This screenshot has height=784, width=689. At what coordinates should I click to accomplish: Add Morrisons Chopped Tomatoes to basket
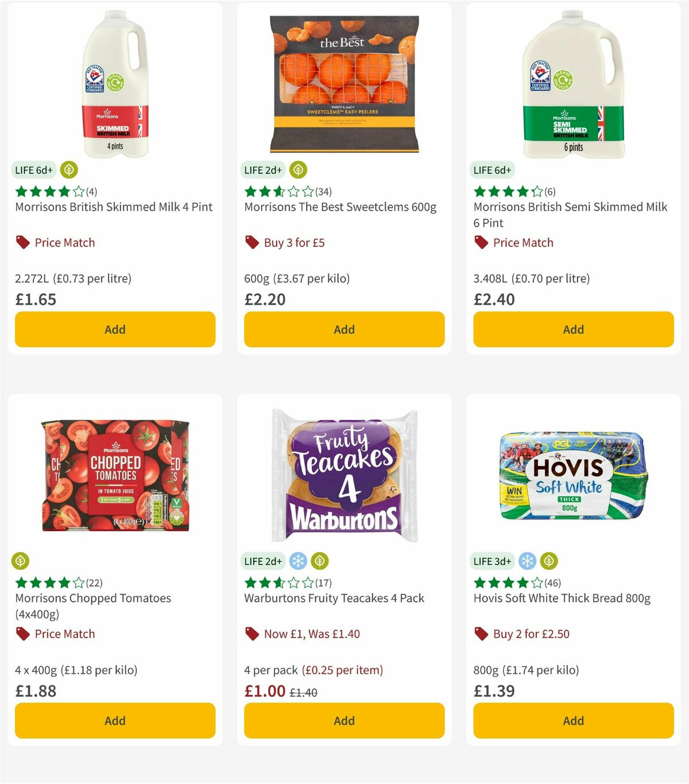coord(115,720)
